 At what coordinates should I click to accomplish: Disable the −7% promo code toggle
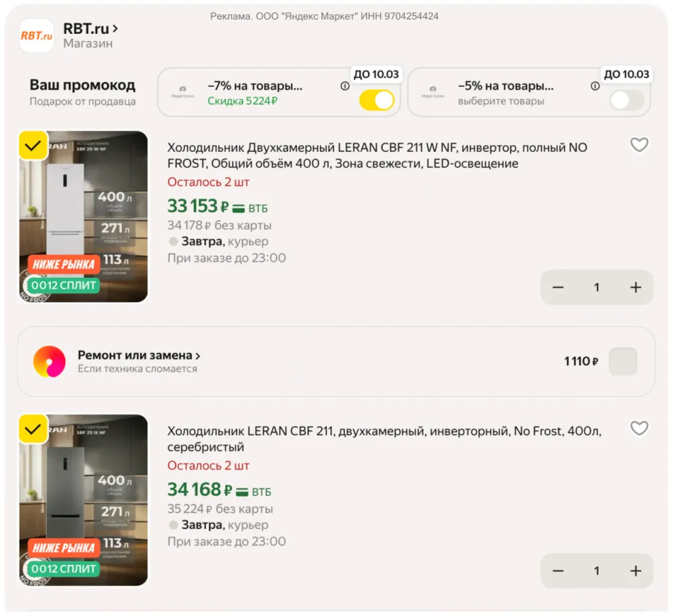[x=376, y=100]
